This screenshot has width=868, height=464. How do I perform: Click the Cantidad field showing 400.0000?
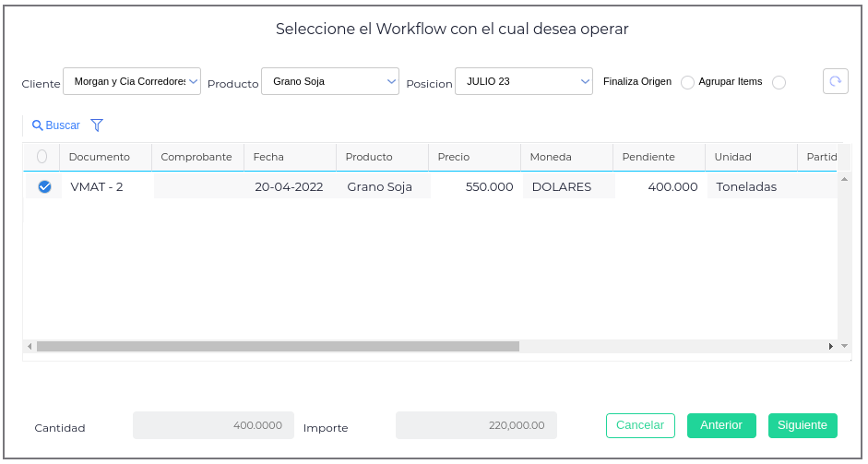(214, 425)
